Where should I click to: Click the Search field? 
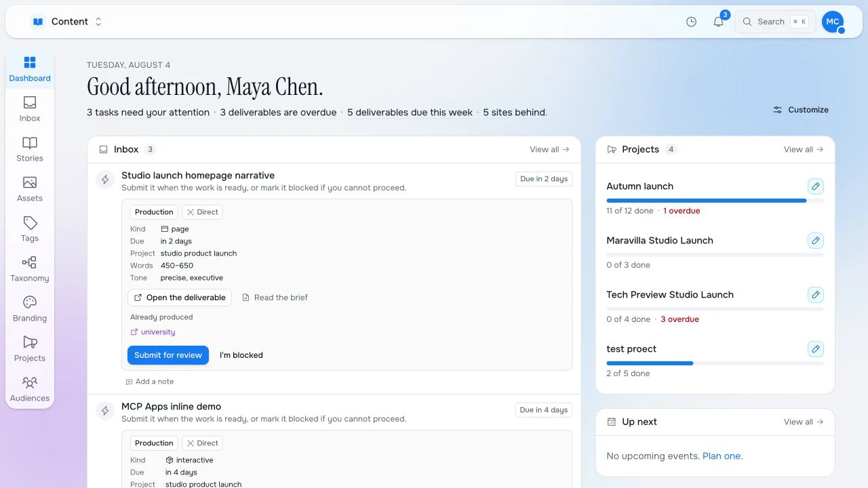pyautogui.click(x=775, y=22)
